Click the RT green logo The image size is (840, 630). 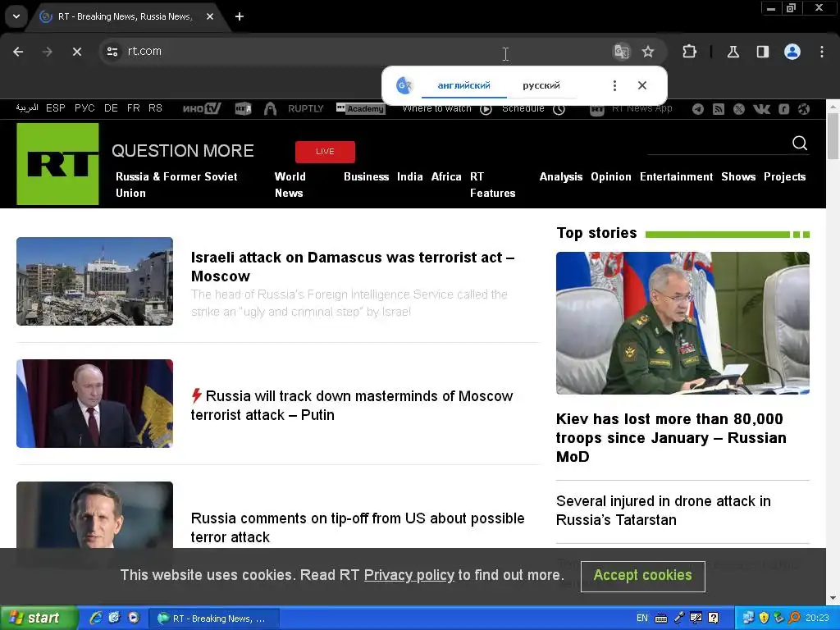pos(57,164)
